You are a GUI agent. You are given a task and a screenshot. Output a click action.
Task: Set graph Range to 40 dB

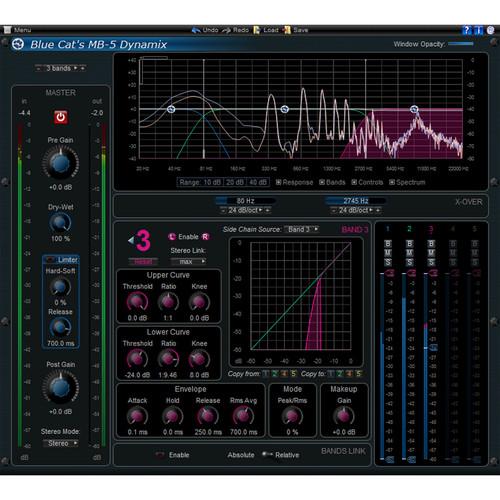pyautogui.click(x=258, y=182)
